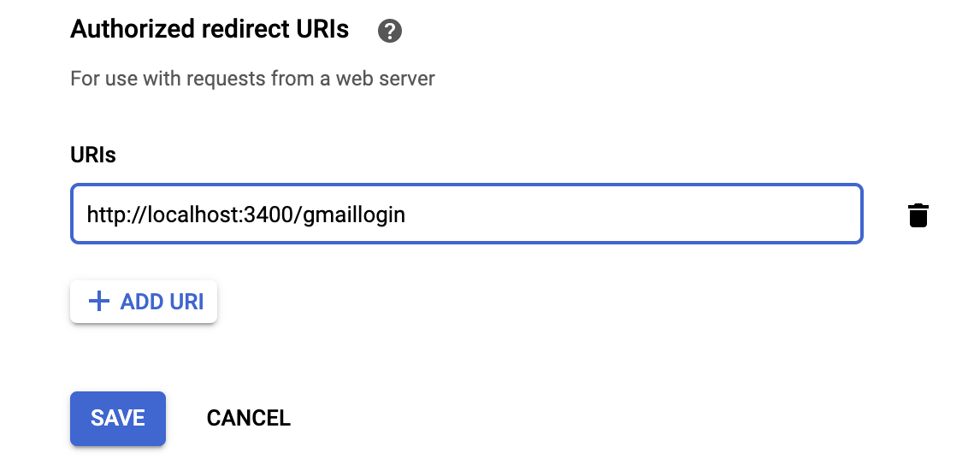The image size is (980, 470).
Task: Click inside the http://localhost:3400/gmaillogin field
Action: [466, 214]
